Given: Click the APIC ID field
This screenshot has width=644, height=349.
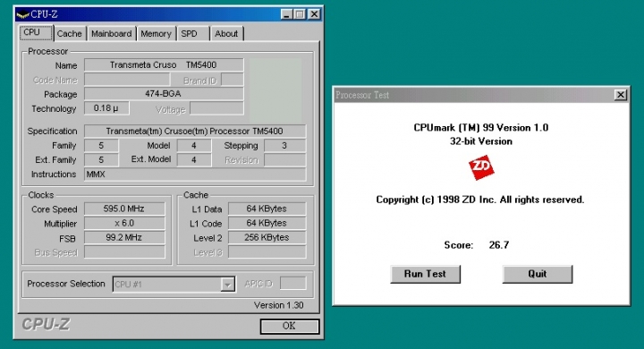Looking at the screenshot, I should (292, 284).
